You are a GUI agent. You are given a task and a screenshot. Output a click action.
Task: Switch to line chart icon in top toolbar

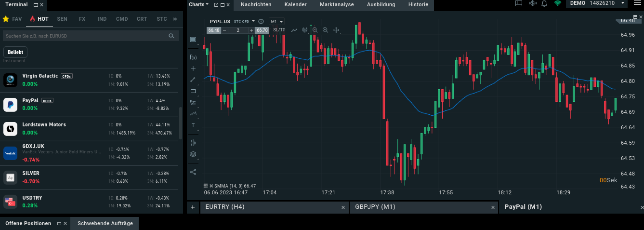[x=294, y=30]
